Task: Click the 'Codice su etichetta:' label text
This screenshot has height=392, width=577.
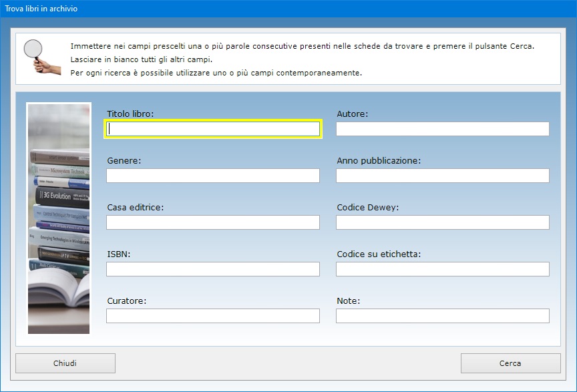Action: point(379,254)
